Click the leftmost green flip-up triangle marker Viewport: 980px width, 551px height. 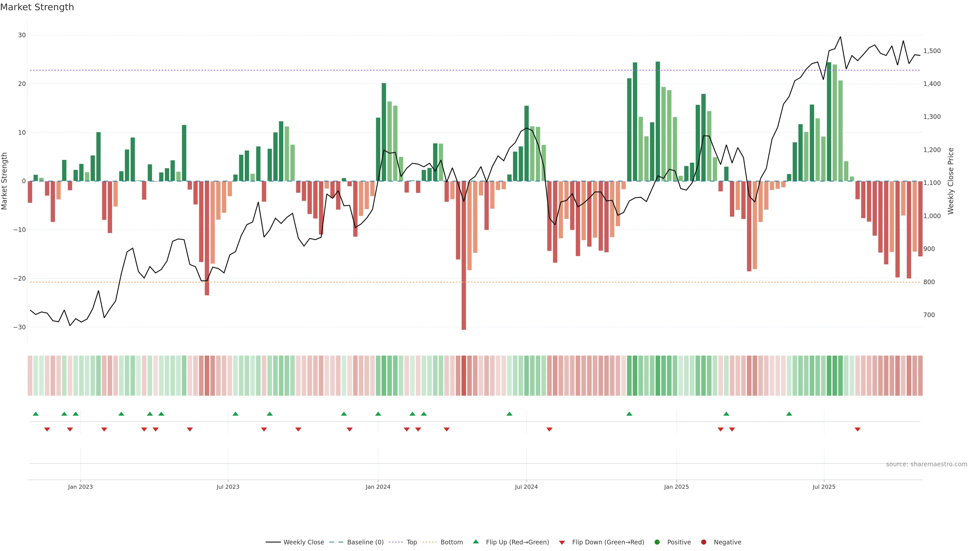pyautogui.click(x=36, y=414)
